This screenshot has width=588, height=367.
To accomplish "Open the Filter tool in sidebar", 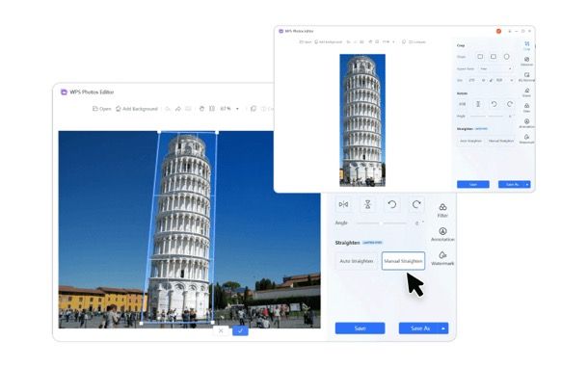I will pos(442,210).
